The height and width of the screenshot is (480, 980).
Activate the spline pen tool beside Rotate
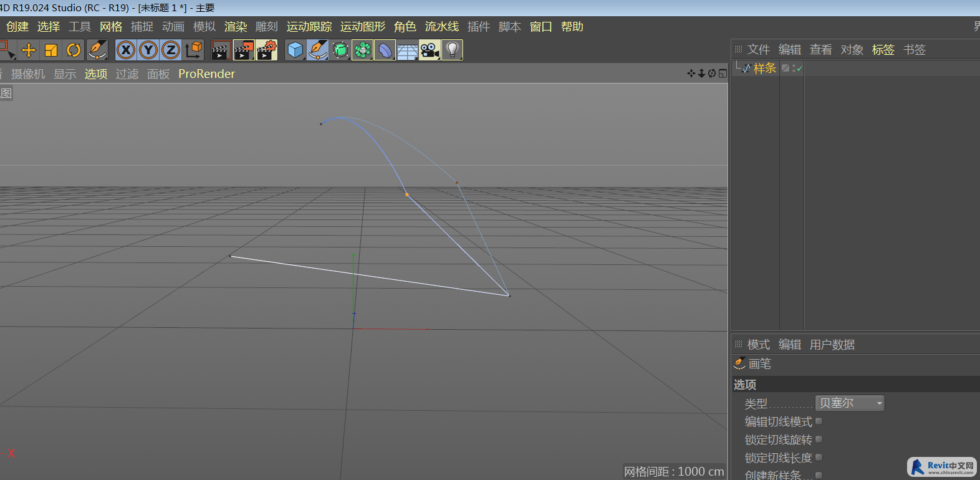[97, 50]
